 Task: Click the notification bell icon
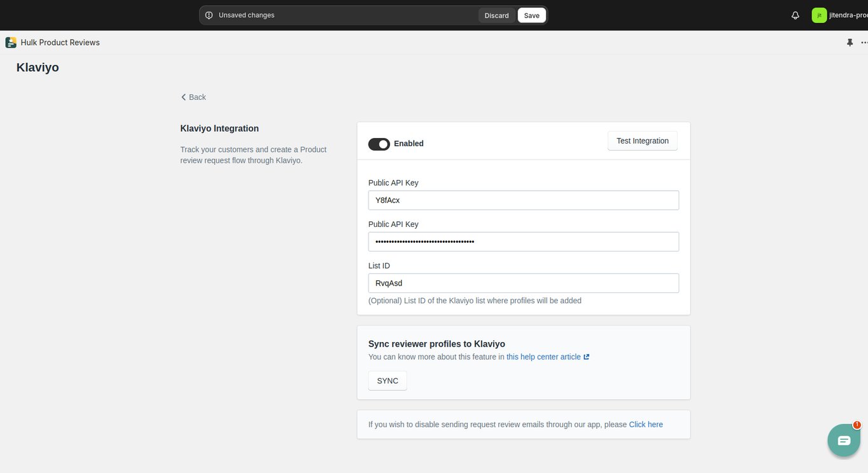tap(795, 15)
